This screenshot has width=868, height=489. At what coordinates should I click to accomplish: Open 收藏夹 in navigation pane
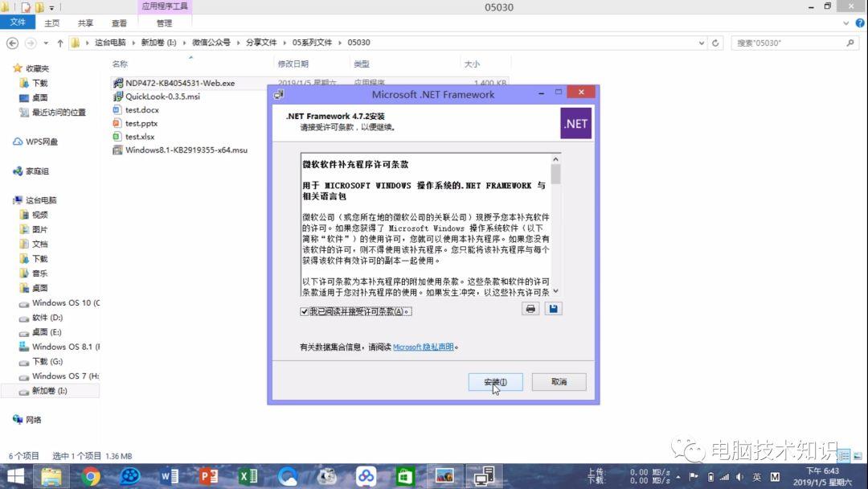[37, 68]
